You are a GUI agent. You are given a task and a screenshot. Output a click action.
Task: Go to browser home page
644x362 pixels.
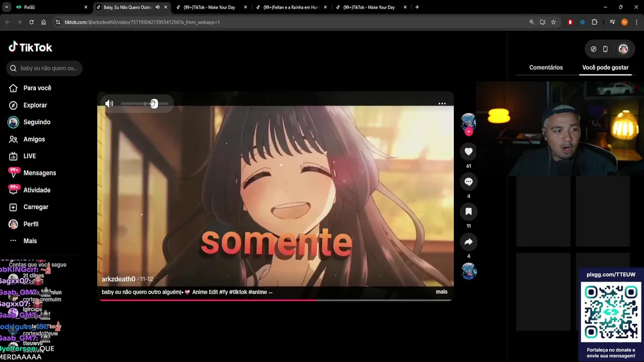pos(43,22)
